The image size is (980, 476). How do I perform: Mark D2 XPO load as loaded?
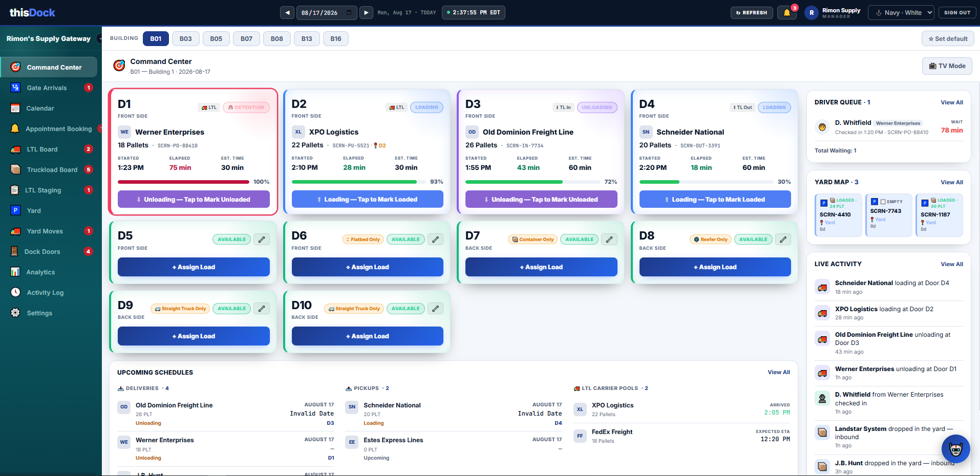[368, 200]
